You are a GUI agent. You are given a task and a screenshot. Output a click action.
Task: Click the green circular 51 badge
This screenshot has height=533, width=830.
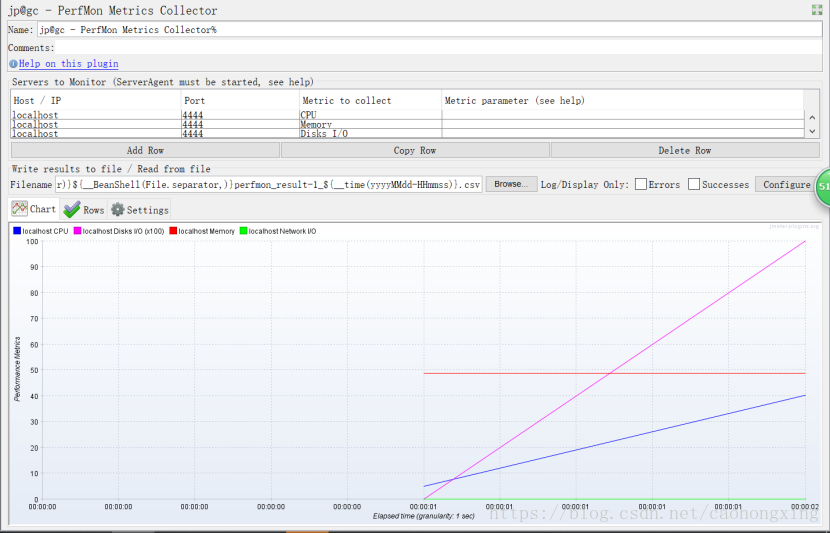pyautogui.click(x=823, y=186)
